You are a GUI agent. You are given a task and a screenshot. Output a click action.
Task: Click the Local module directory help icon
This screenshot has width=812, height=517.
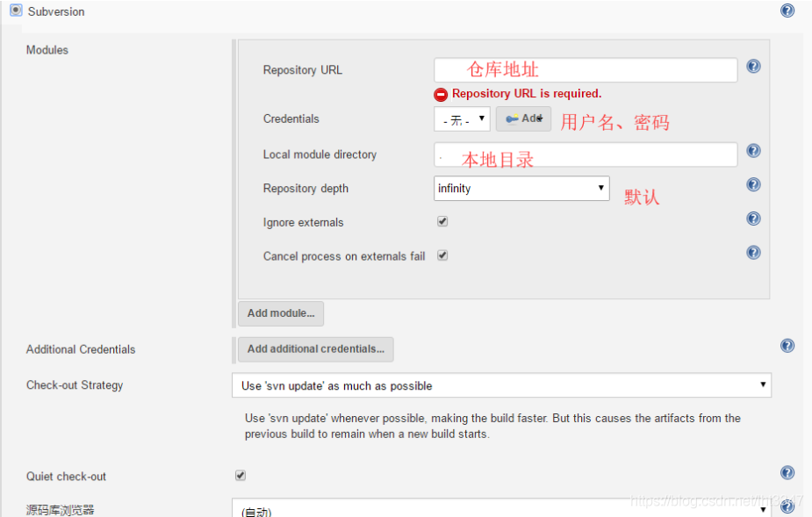(753, 150)
